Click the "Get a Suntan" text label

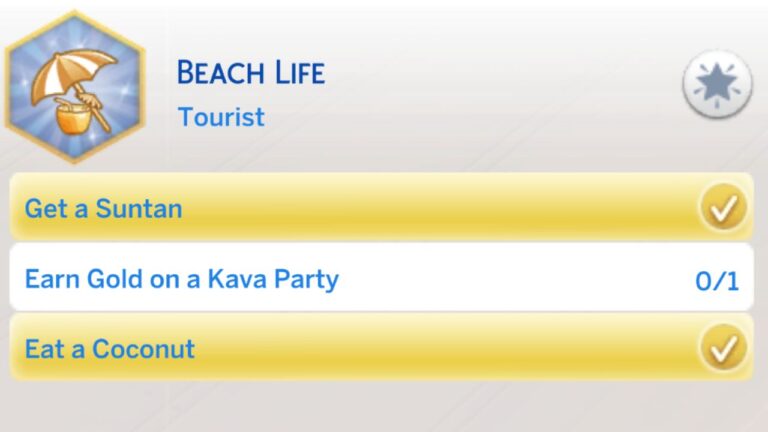click(x=103, y=208)
